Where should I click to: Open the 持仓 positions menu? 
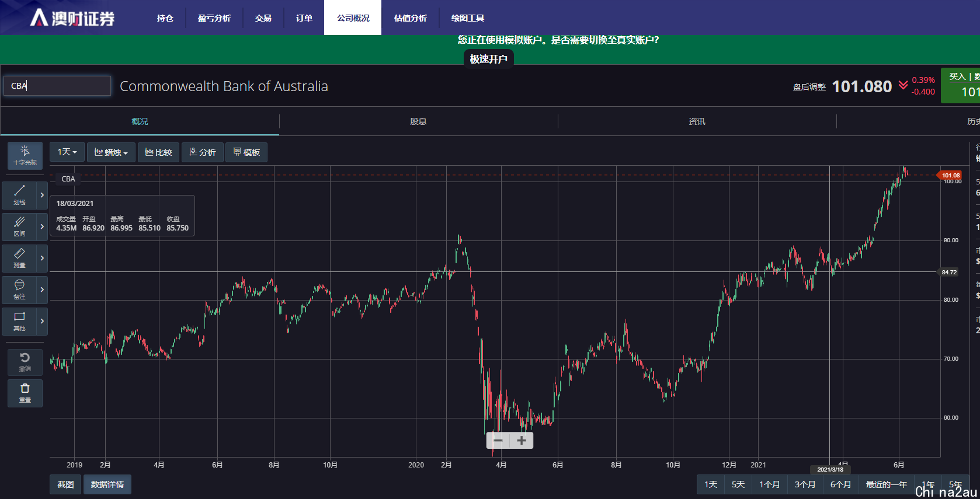[165, 18]
